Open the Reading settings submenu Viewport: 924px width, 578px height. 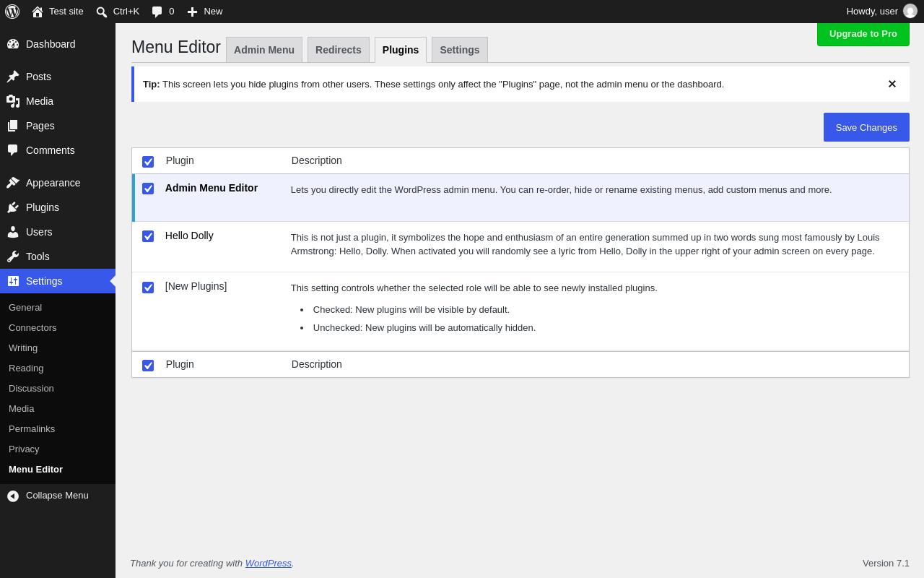pos(26,368)
